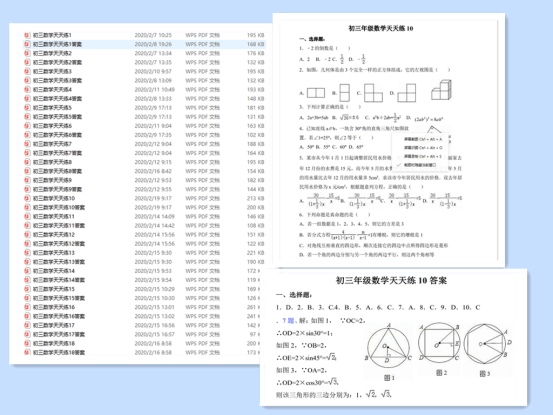Select file name 初三数学天天练17答案
Viewport: 553px width, 415px height.
(x=59, y=335)
